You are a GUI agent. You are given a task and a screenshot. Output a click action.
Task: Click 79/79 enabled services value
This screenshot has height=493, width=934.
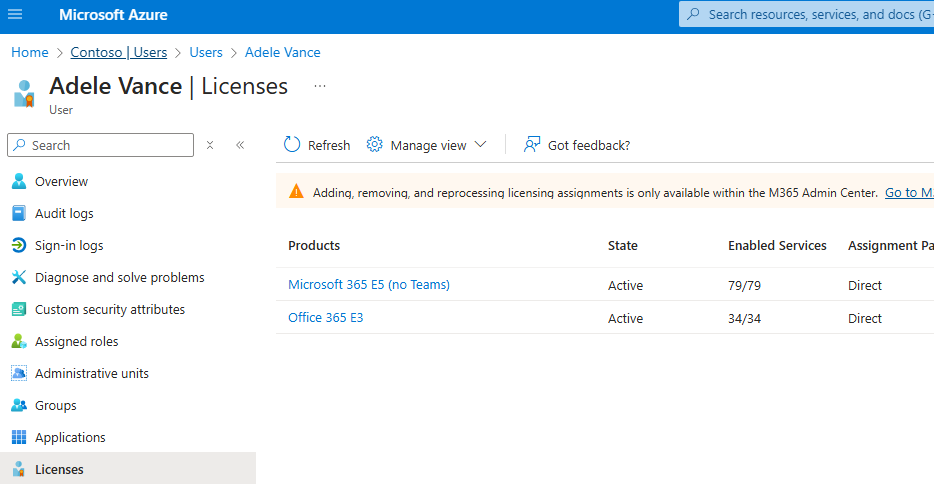pyautogui.click(x=744, y=285)
